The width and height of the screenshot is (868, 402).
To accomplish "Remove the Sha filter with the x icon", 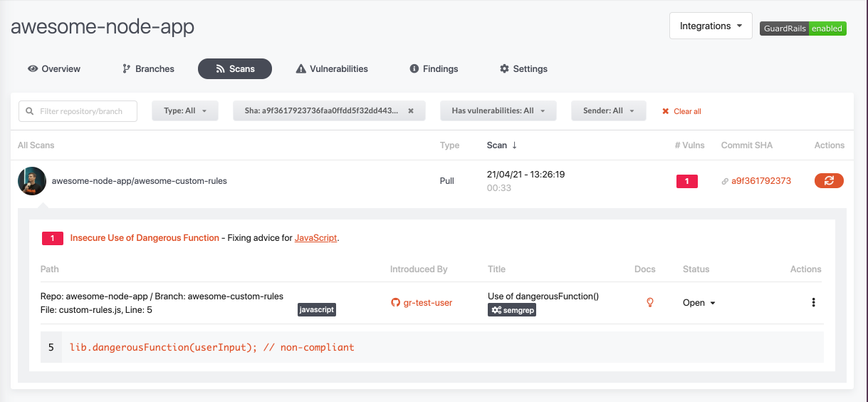I will coord(411,111).
